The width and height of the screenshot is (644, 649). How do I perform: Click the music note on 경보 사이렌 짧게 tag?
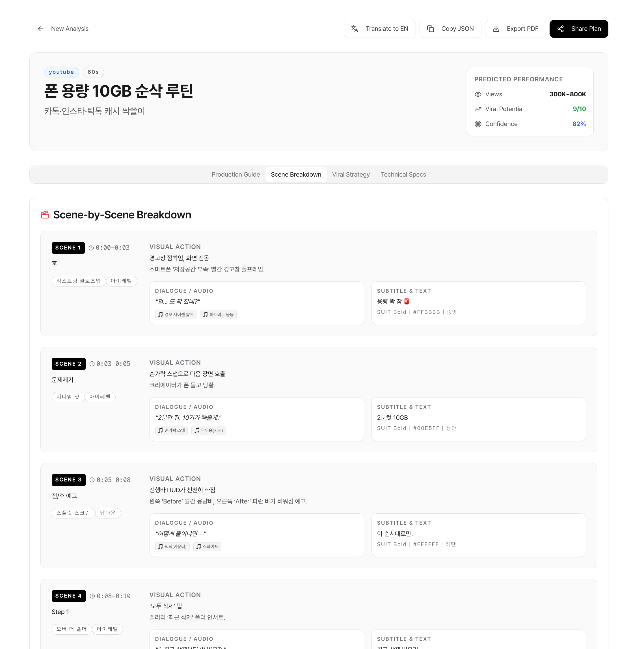(160, 314)
